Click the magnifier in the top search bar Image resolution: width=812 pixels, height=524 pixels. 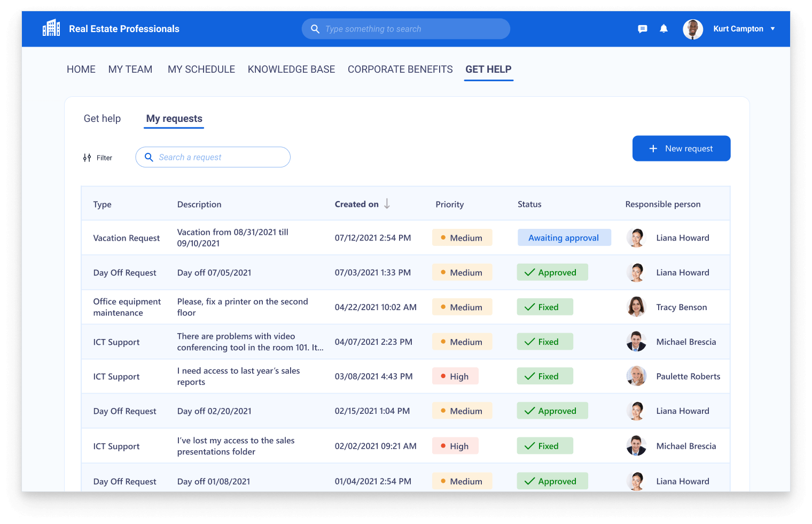315,29
